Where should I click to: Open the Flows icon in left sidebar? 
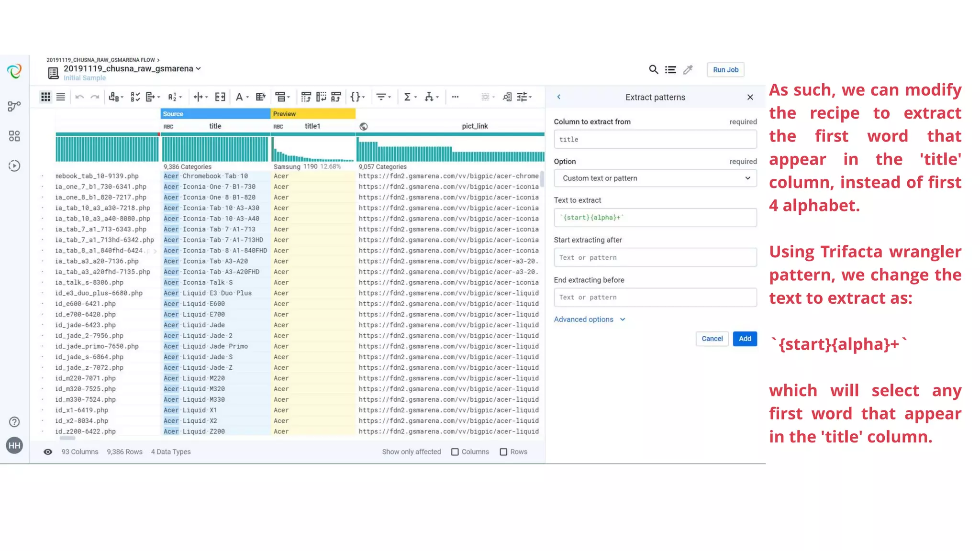(14, 106)
